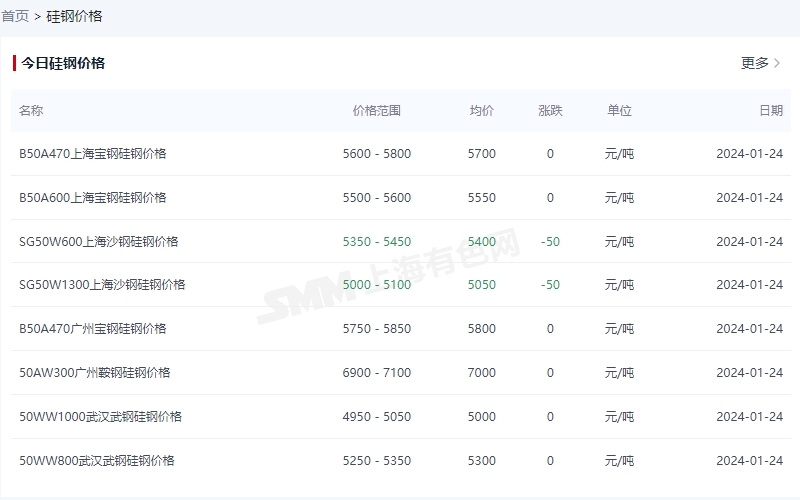800x500 pixels.
Task: Click 元/吨 unit in B50A470上海宝钢 row
Action: tap(619, 154)
